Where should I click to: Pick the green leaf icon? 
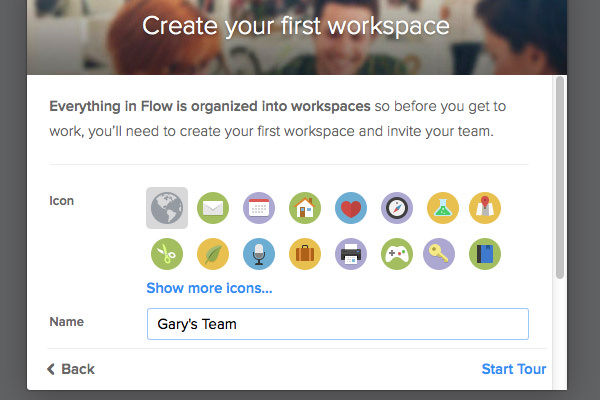pyautogui.click(x=213, y=254)
